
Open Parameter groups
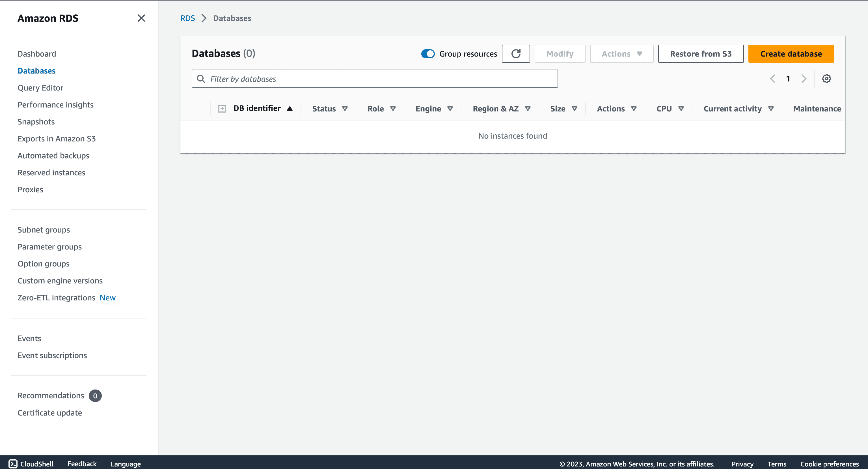(x=49, y=247)
